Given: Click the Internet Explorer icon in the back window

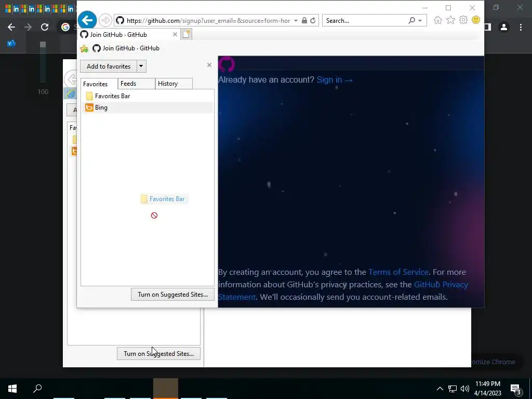Looking at the screenshot, I should point(71,94).
